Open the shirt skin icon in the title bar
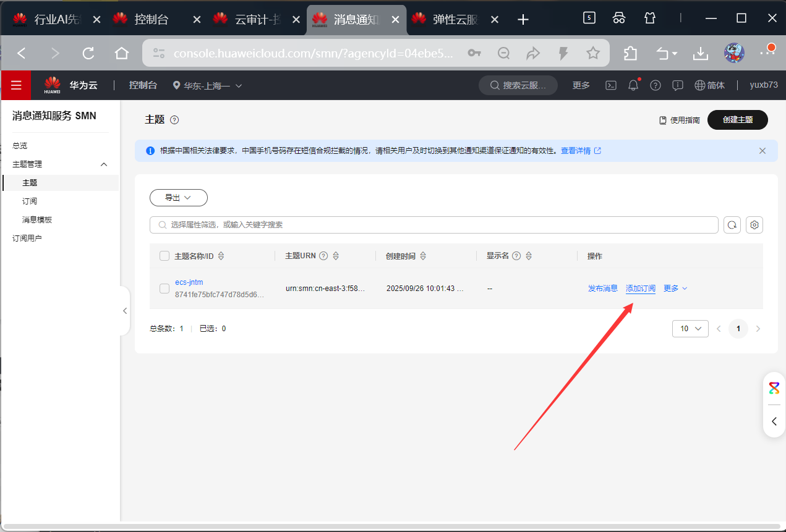 [649, 19]
